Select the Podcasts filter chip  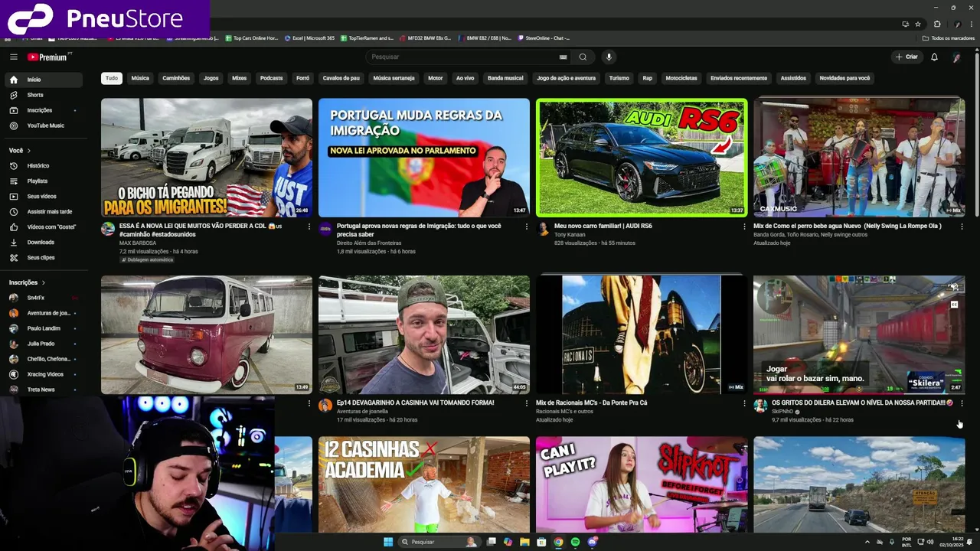[271, 78]
